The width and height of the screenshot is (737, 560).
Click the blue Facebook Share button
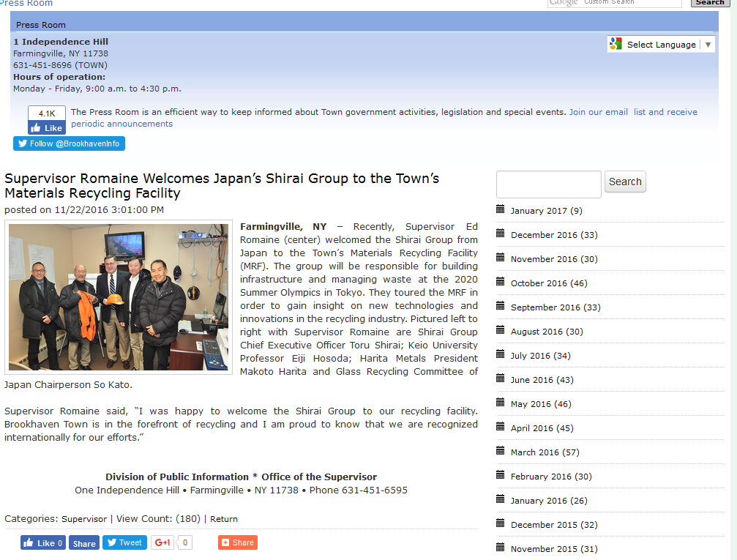[84, 543]
